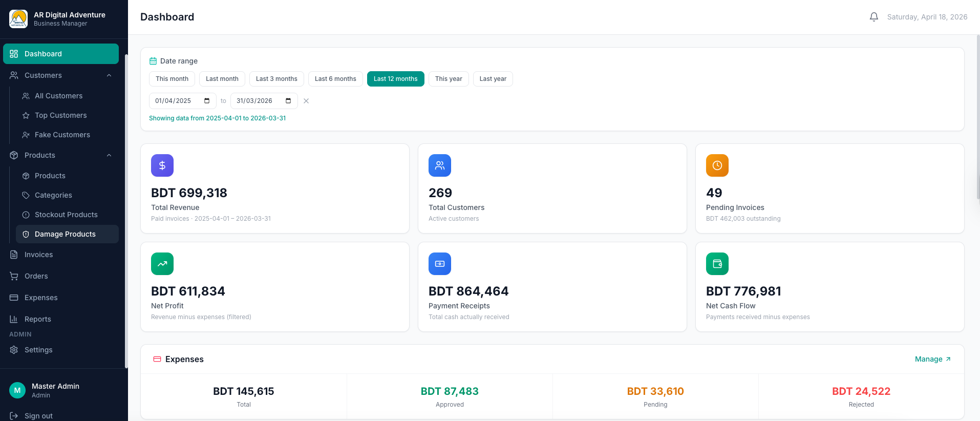Screen dimensions: 980x421
Task: Click the Categories tag icon
Action: [26, 195]
